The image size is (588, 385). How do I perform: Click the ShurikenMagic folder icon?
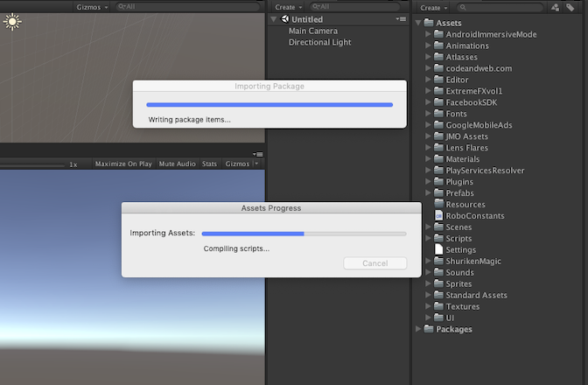coord(438,261)
